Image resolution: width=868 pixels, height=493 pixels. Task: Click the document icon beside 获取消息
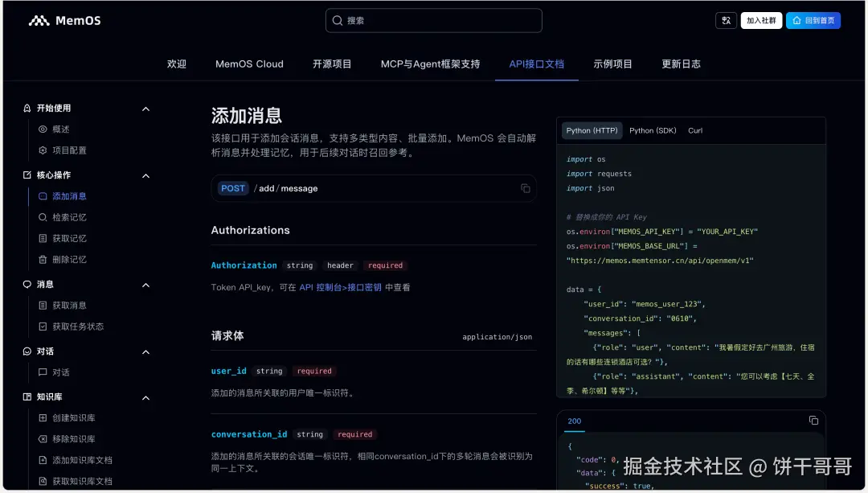pyautogui.click(x=43, y=306)
